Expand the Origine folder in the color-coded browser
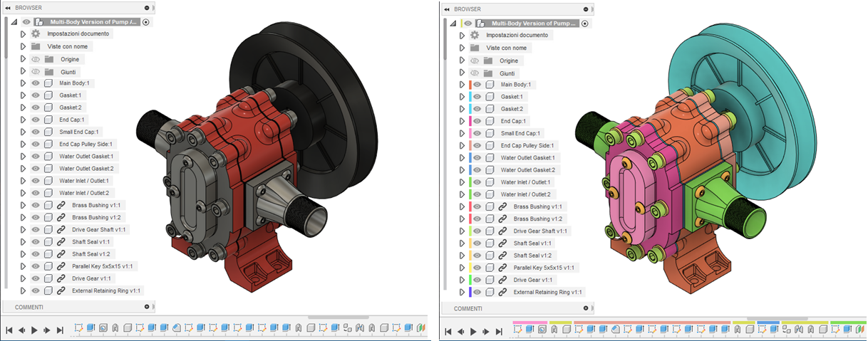The image size is (868, 341). (462, 61)
